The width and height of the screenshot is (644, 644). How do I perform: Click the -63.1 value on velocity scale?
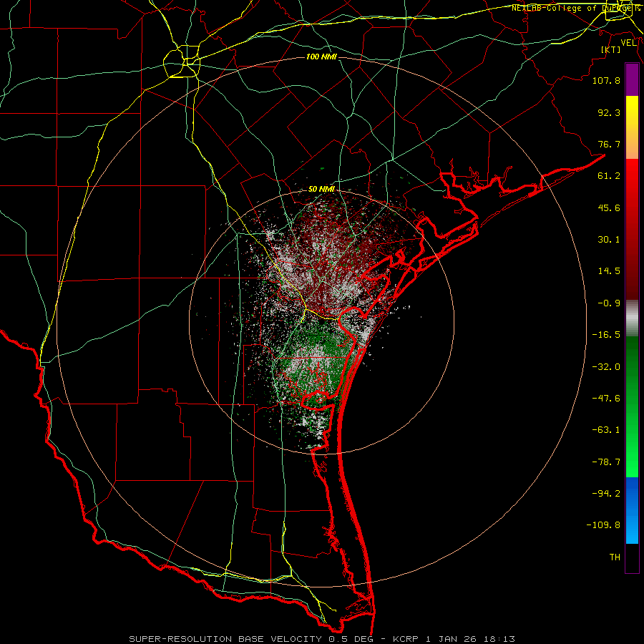[x=606, y=430]
